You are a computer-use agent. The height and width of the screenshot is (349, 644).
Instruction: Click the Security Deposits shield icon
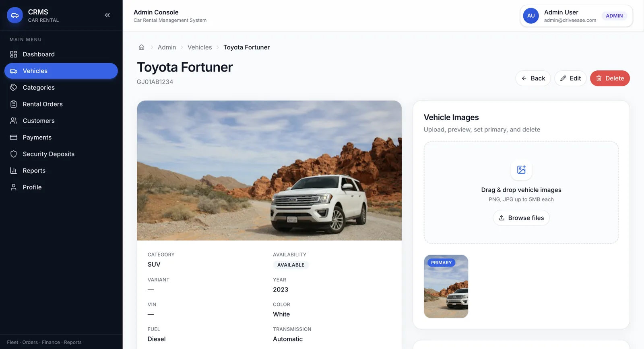14,154
